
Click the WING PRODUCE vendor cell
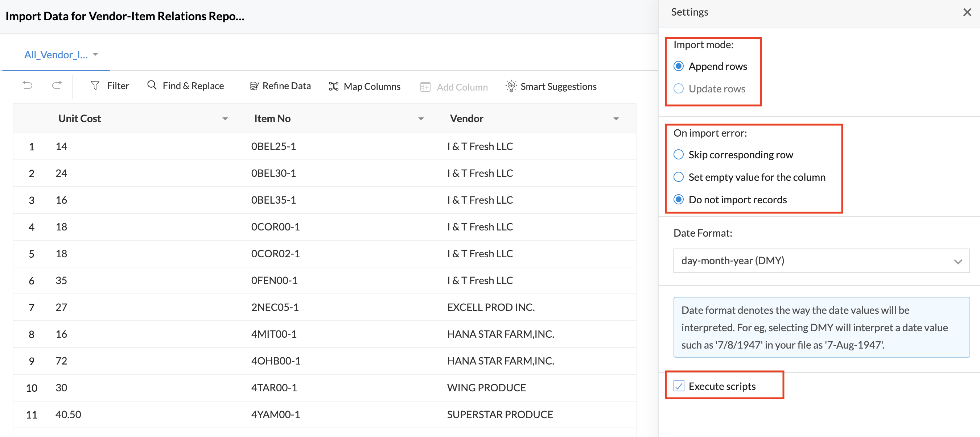(x=486, y=388)
